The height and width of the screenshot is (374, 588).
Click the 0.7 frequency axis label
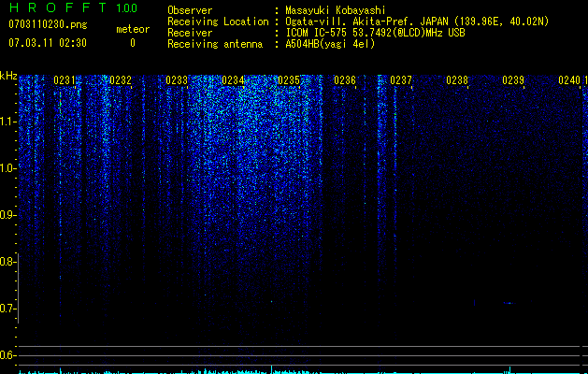pyautogui.click(x=7, y=309)
